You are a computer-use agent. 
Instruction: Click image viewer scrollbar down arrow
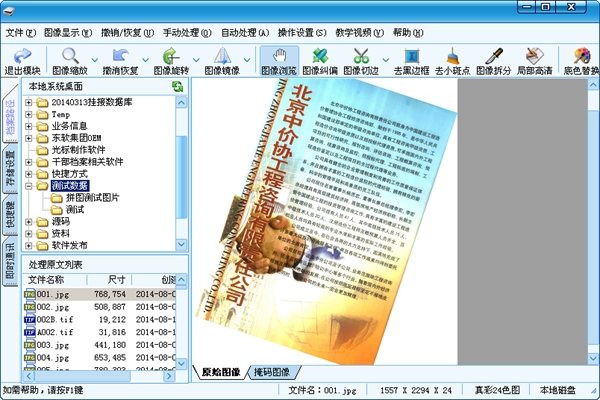click(593, 359)
